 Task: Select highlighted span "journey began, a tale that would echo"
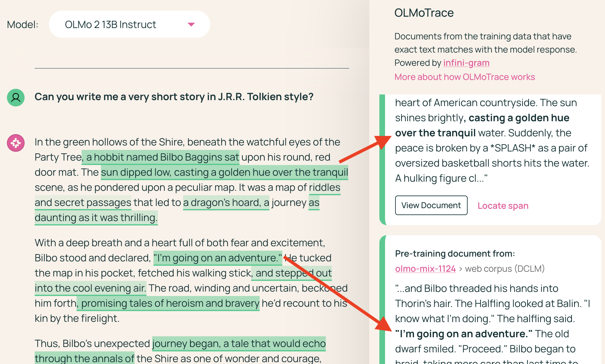[239, 344]
